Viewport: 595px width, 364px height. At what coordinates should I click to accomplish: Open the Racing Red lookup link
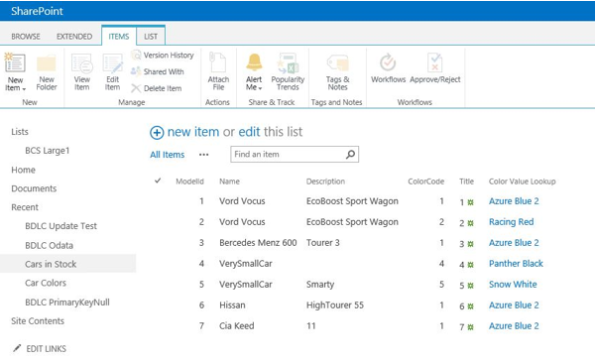tap(511, 221)
